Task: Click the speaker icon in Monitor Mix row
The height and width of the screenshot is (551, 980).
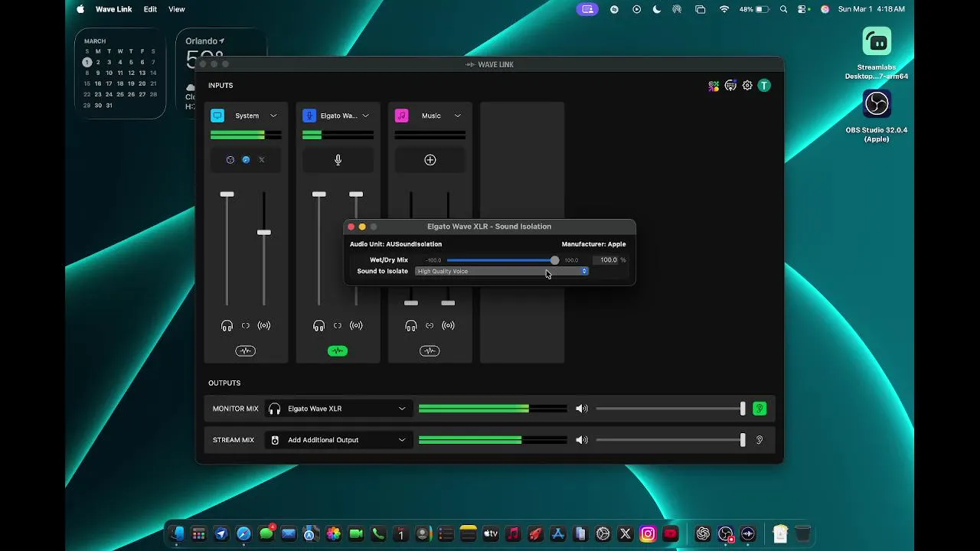Action: pos(582,409)
